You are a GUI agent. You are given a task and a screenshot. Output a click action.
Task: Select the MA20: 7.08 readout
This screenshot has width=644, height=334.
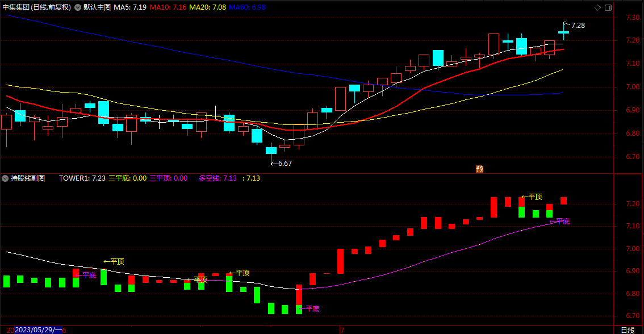tap(207, 7)
